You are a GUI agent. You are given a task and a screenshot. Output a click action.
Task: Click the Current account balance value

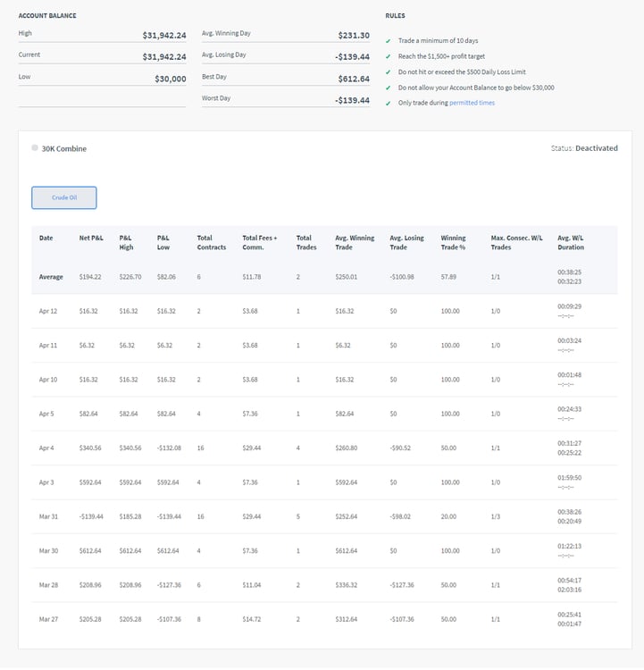tap(163, 57)
